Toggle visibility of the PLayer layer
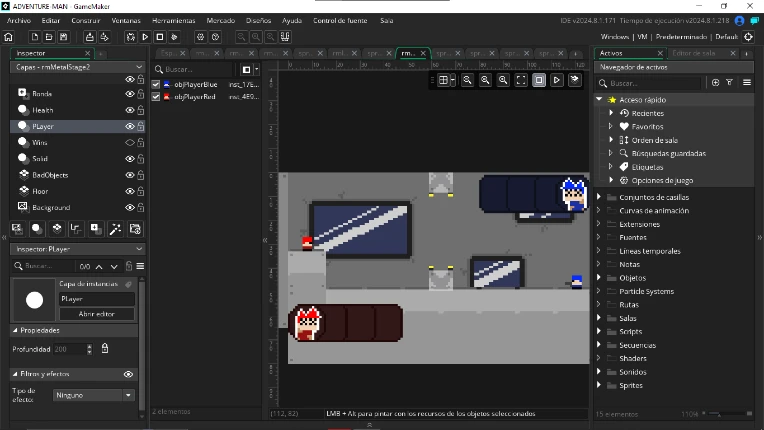764x430 pixels. tap(130, 127)
